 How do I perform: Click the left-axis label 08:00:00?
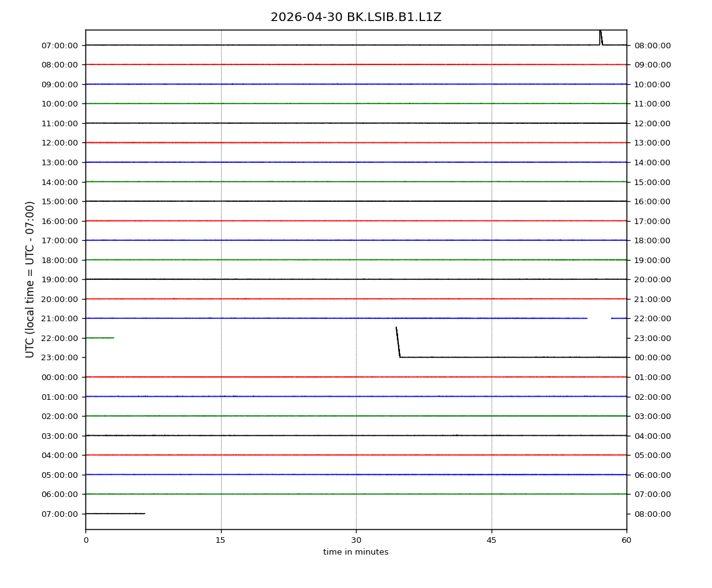pos(59,65)
